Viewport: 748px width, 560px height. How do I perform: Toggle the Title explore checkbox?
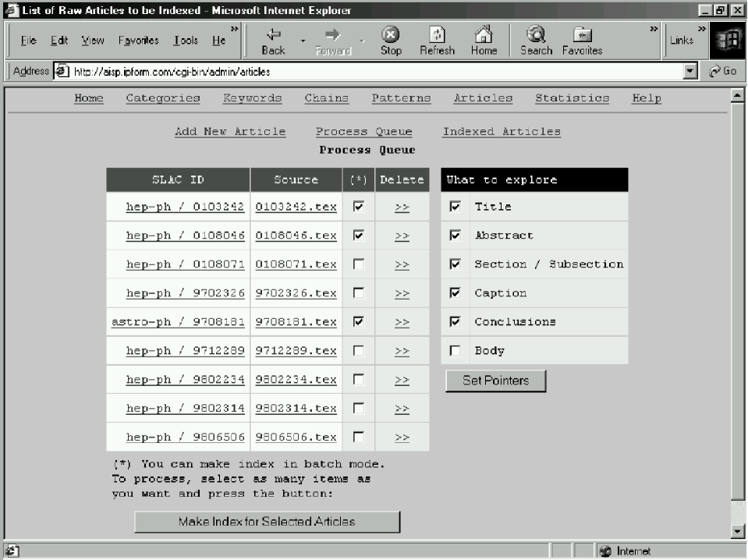click(x=455, y=207)
